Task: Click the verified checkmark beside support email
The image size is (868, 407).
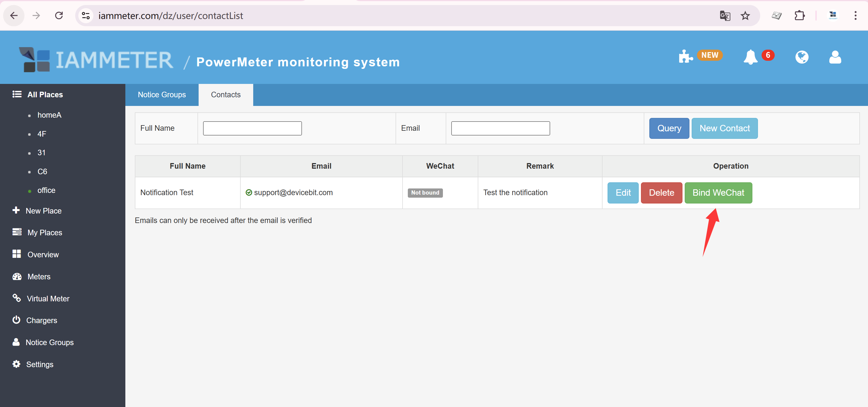Action: point(249,193)
